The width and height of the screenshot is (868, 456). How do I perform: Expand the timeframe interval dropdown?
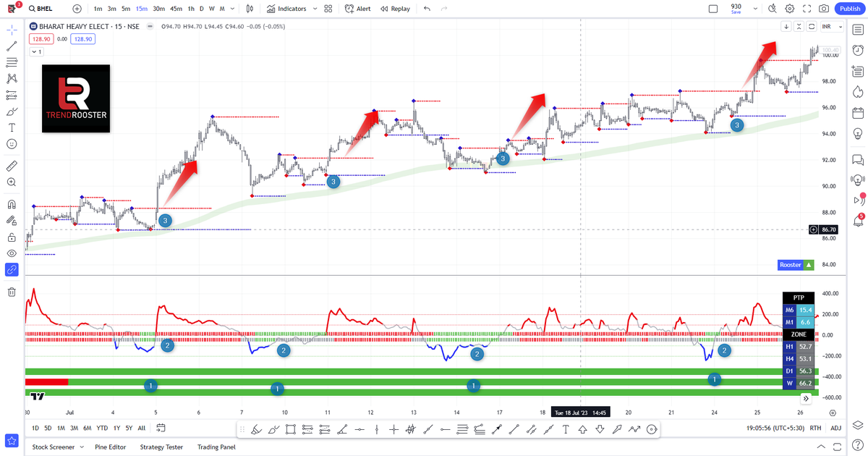(x=233, y=9)
